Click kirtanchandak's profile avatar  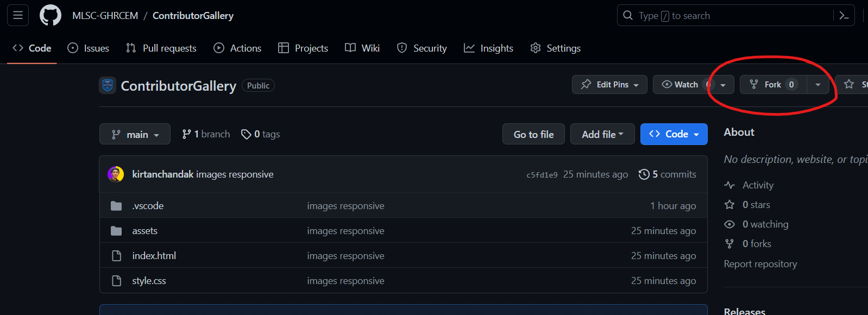click(116, 174)
